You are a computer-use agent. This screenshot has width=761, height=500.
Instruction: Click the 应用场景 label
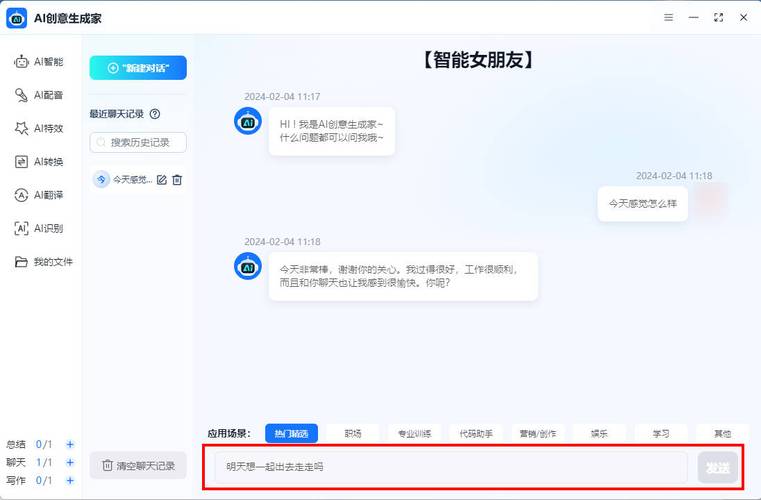pos(229,433)
